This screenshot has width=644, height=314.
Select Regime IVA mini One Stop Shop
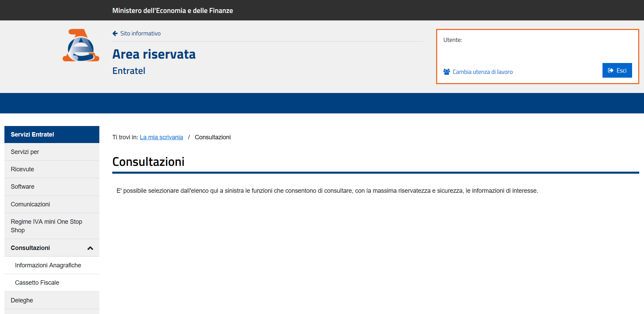click(46, 226)
